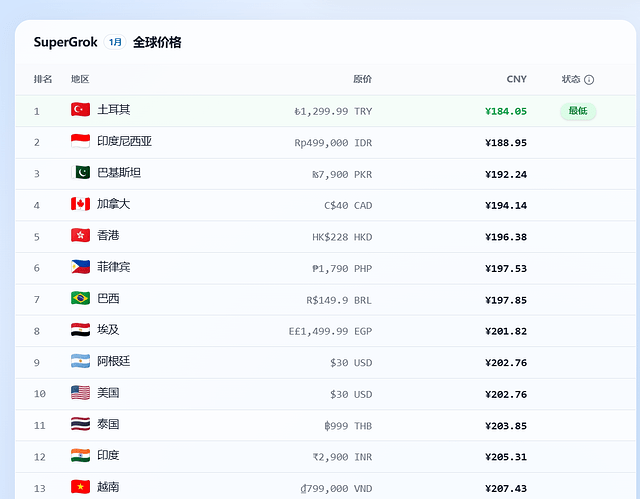Viewport: 640px width, 499px height.
Task: Click the E£1,499.99 EGP price
Action: [x=330, y=331]
